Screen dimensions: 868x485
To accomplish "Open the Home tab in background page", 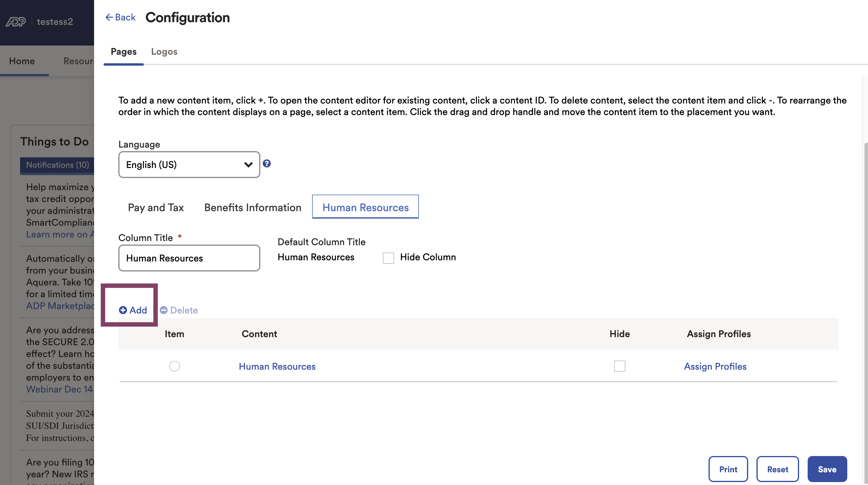I will point(22,61).
